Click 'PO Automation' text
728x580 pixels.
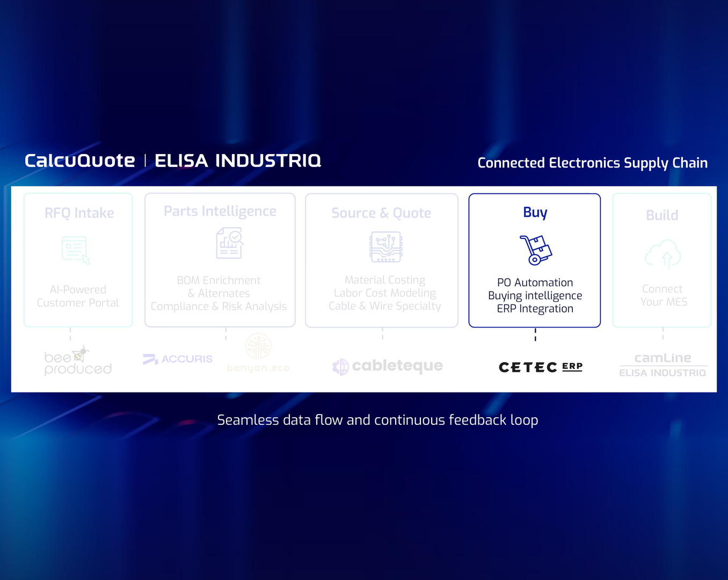point(535,282)
